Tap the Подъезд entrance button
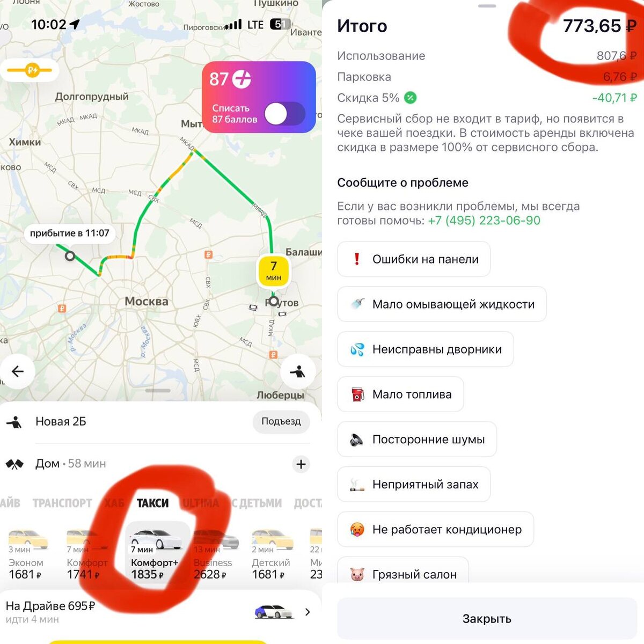 tap(281, 422)
